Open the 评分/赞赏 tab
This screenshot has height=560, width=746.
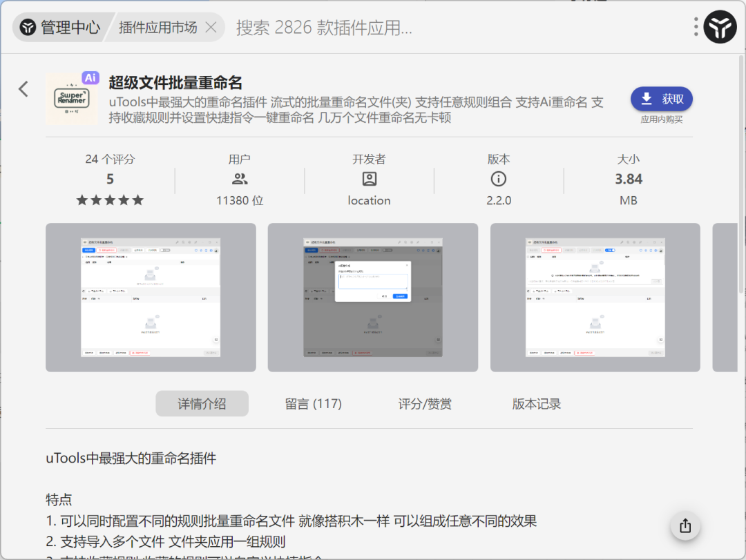[x=424, y=404]
